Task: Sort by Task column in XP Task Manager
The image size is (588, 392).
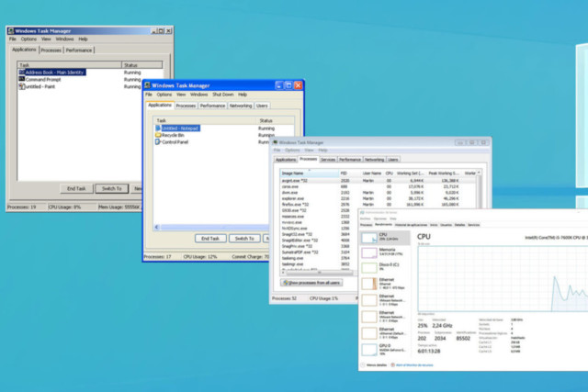Action: pos(205,120)
